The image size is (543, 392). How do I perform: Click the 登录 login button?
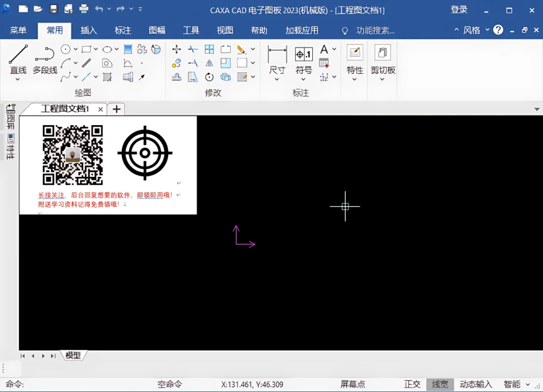tap(459, 10)
